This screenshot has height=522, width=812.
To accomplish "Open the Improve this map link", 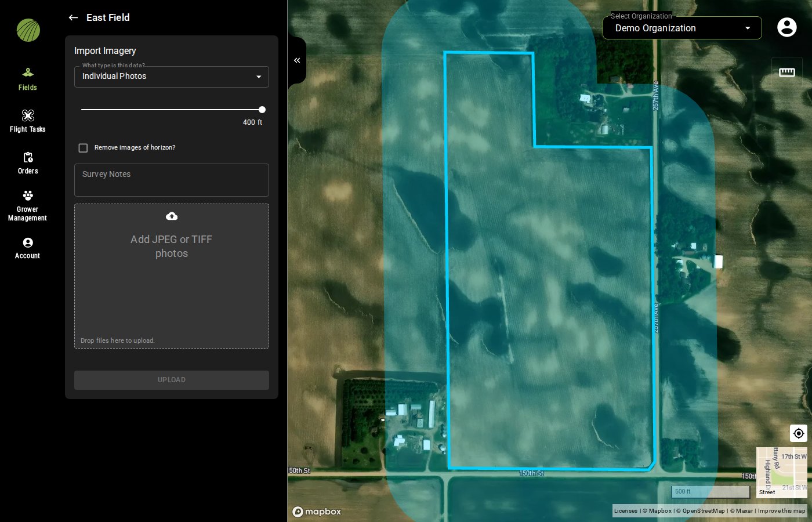I will tap(781, 511).
